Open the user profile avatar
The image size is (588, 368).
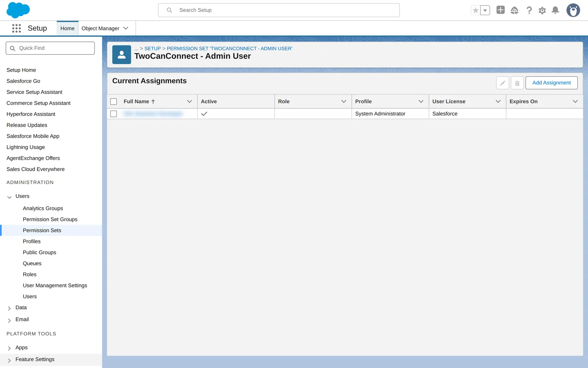pyautogui.click(x=573, y=10)
